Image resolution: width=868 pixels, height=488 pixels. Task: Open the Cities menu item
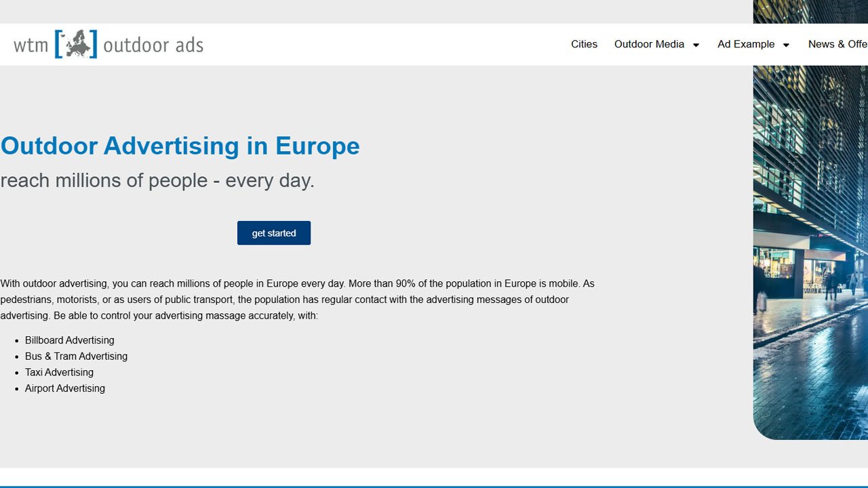(x=584, y=44)
